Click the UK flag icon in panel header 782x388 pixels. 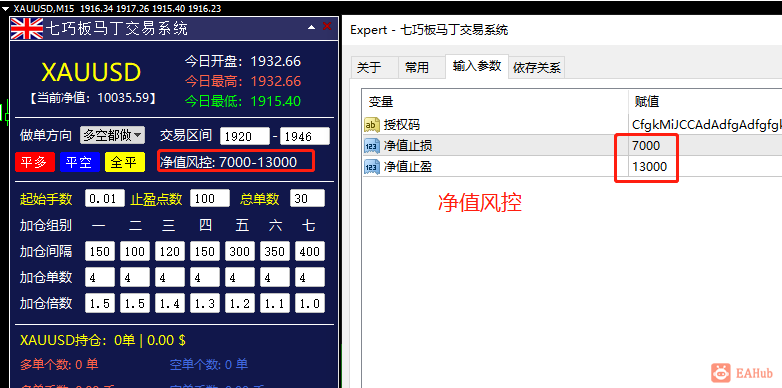click(27, 28)
